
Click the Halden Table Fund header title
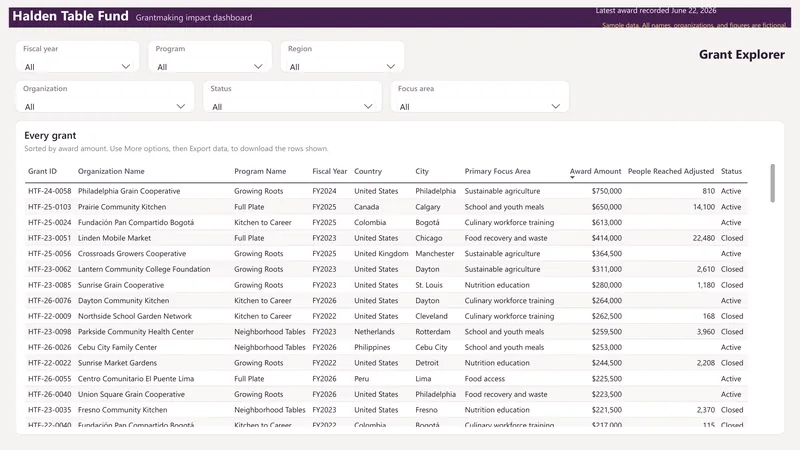[x=70, y=16]
